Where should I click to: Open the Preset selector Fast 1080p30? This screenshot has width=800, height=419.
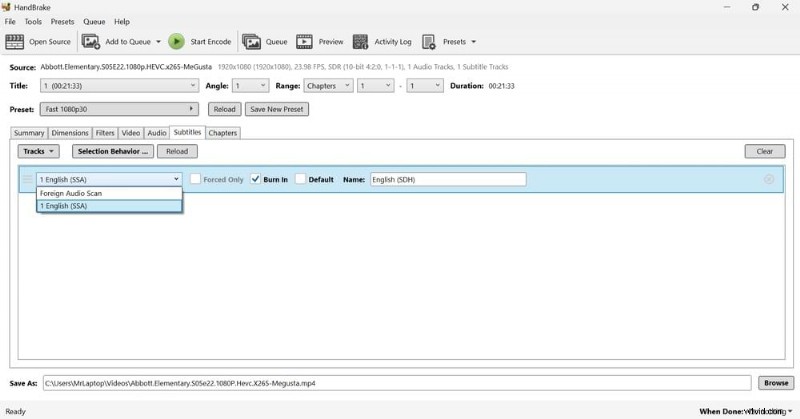119,109
